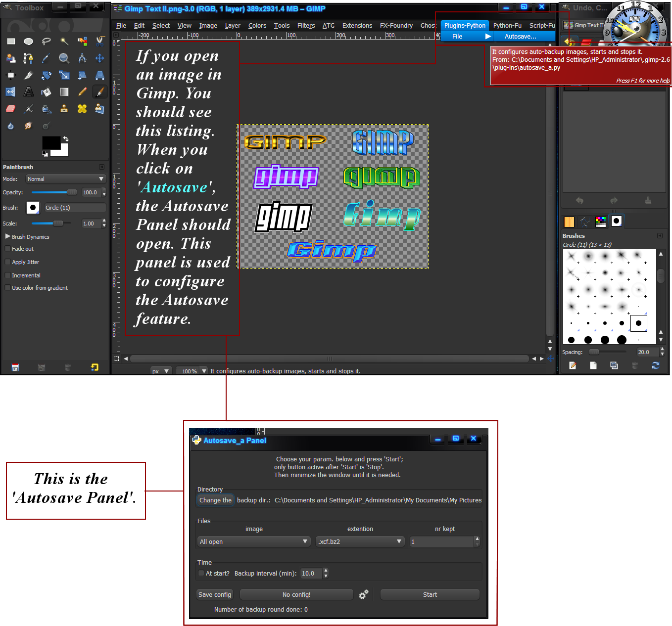Screen dimensions: 672x626
Task: Select the Shear tool
Action: [82, 75]
